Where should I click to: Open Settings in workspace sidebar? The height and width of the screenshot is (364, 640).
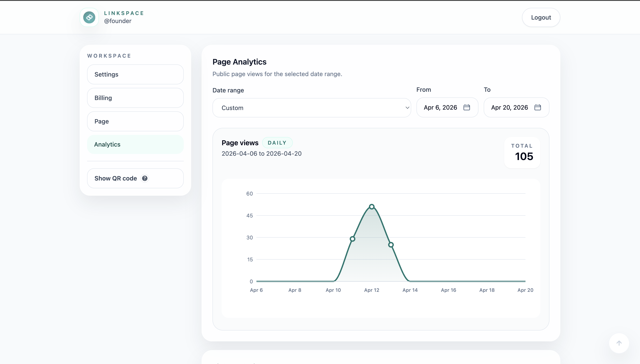click(x=135, y=74)
